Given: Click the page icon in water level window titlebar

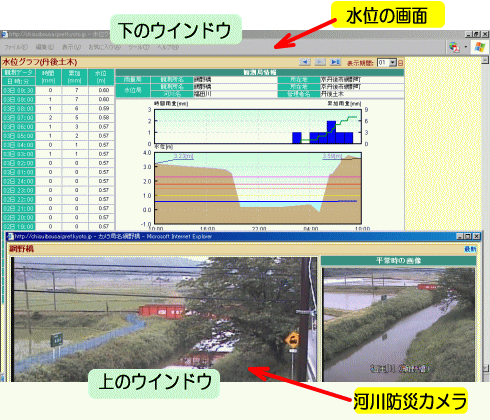Looking at the screenshot, I should click(x=4, y=34).
